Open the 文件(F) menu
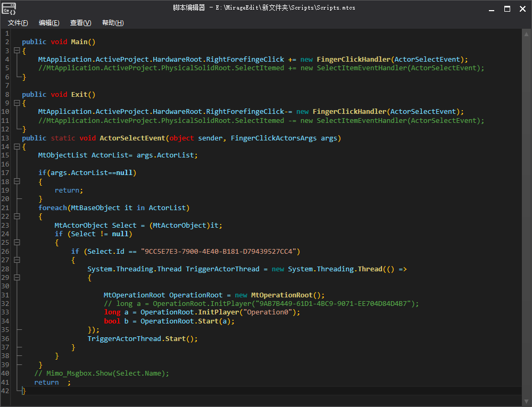This screenshot has height=407, width=532. tap(18, 23)
